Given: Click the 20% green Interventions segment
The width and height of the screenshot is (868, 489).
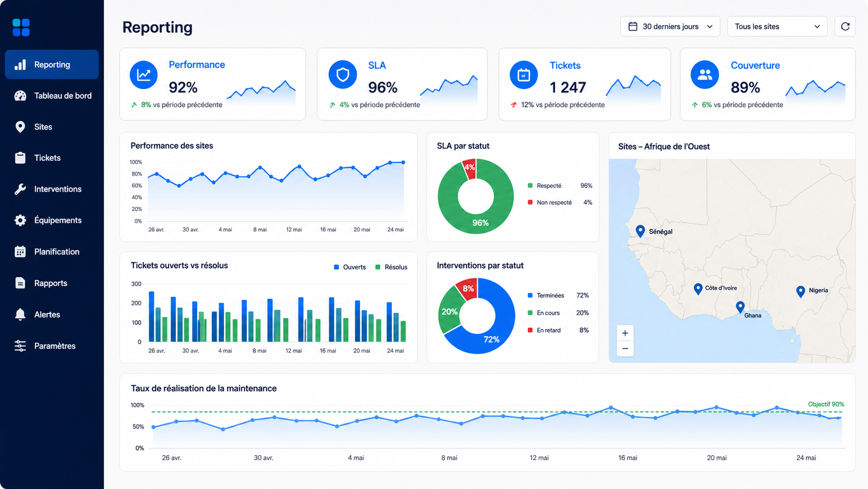Looking at the screenshot, I should [449, 312].
